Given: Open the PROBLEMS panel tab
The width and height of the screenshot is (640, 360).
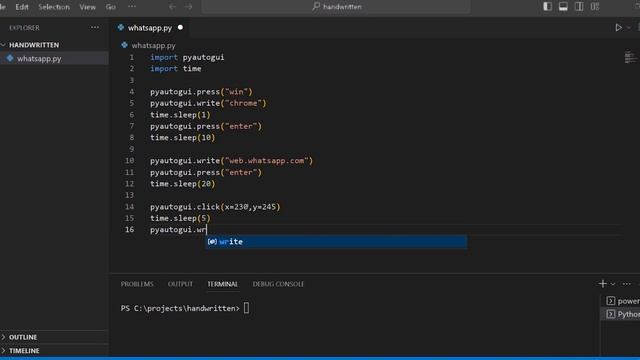Looking at the screenshot, I should coord(137,284).
